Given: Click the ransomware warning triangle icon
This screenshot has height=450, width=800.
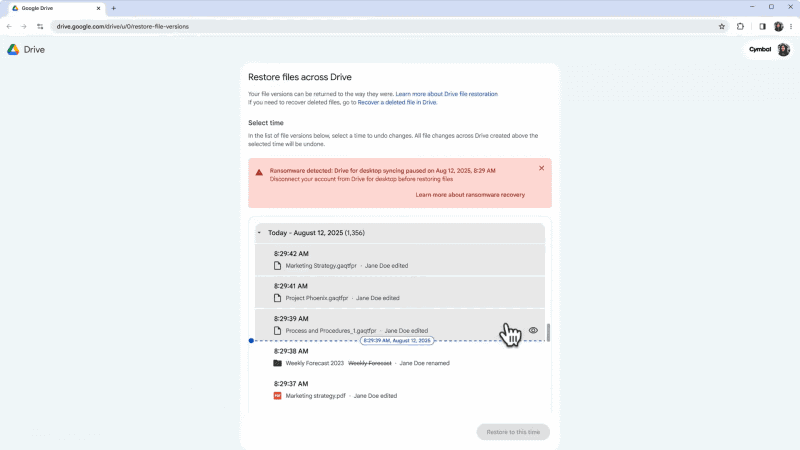Looking at the screenshot, I should 259,172.
